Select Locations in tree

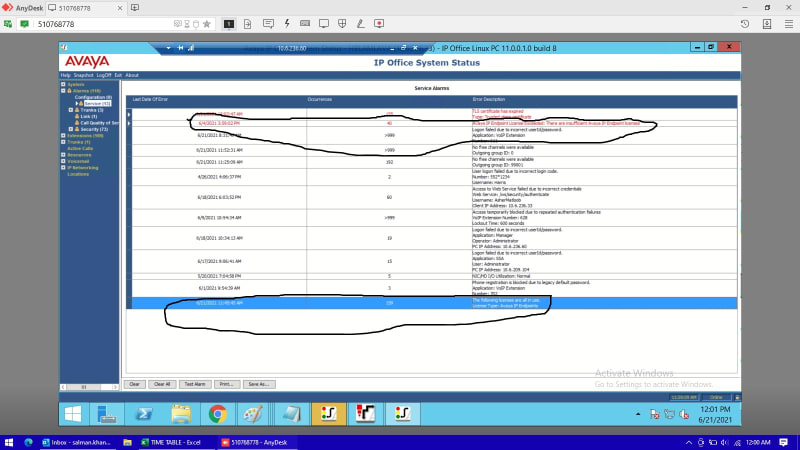point(78,174)
